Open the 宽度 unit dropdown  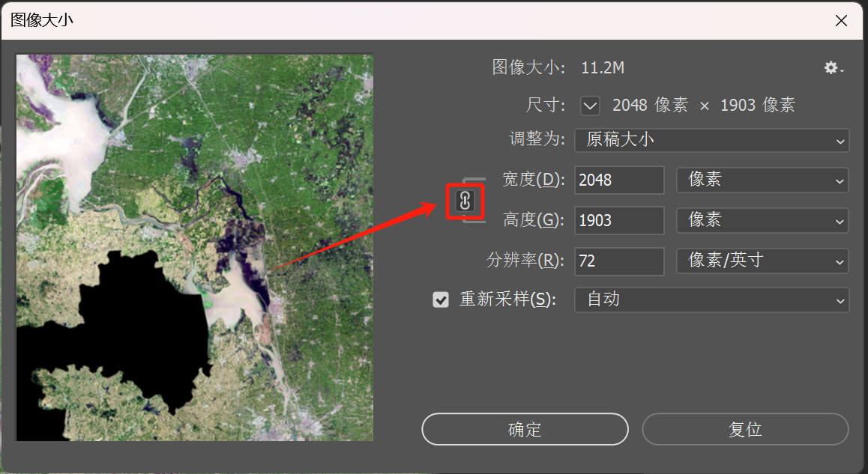pos(762,180)
